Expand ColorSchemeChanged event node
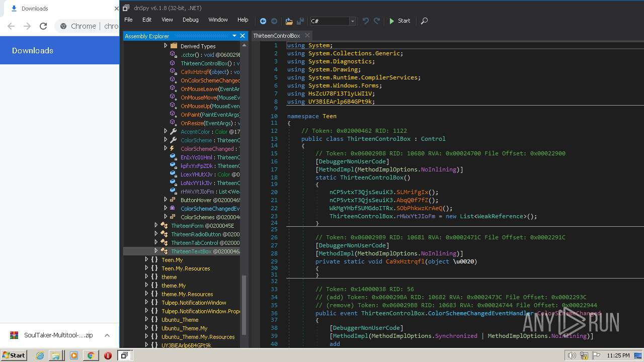 (x=166, y=148)
